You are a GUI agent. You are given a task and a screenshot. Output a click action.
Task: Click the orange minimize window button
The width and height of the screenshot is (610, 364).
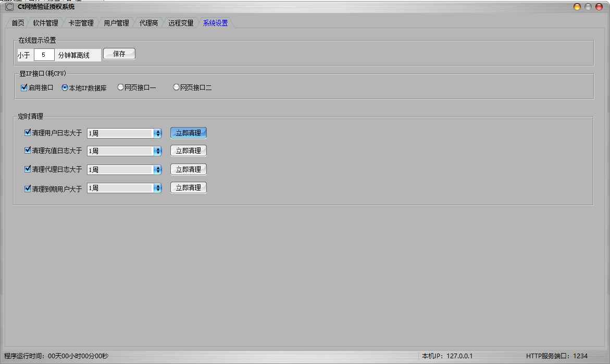point(577,7)
